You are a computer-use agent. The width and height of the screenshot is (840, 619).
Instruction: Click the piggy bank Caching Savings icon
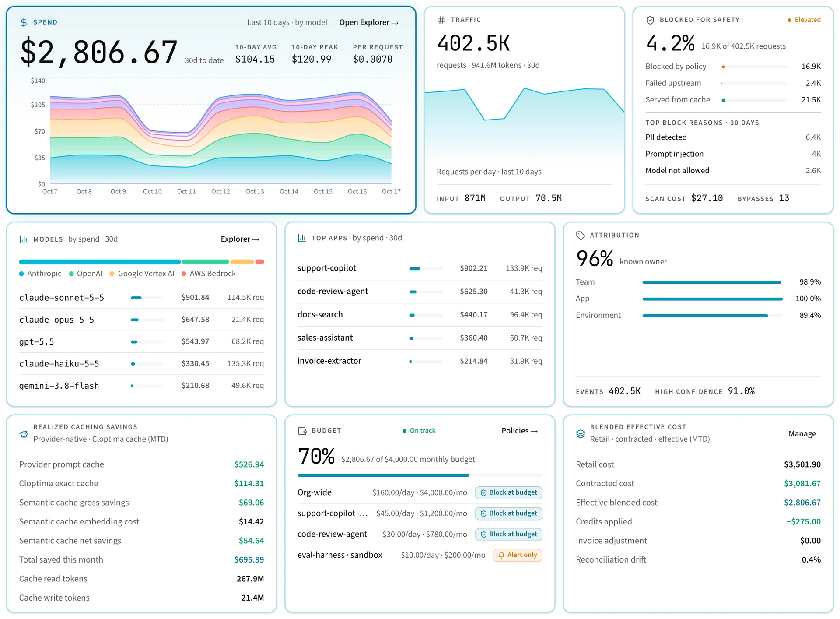24,434
